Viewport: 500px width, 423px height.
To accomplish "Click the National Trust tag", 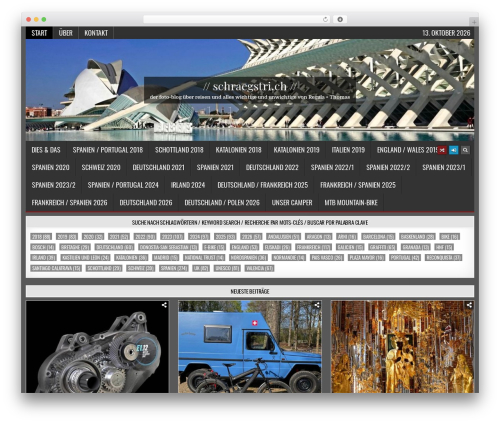I will 204,258.
